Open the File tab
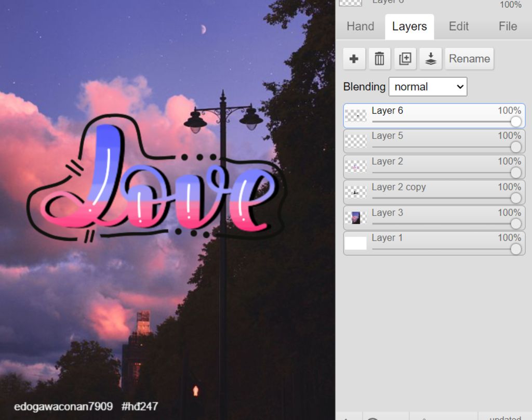 tap(508, 27)
